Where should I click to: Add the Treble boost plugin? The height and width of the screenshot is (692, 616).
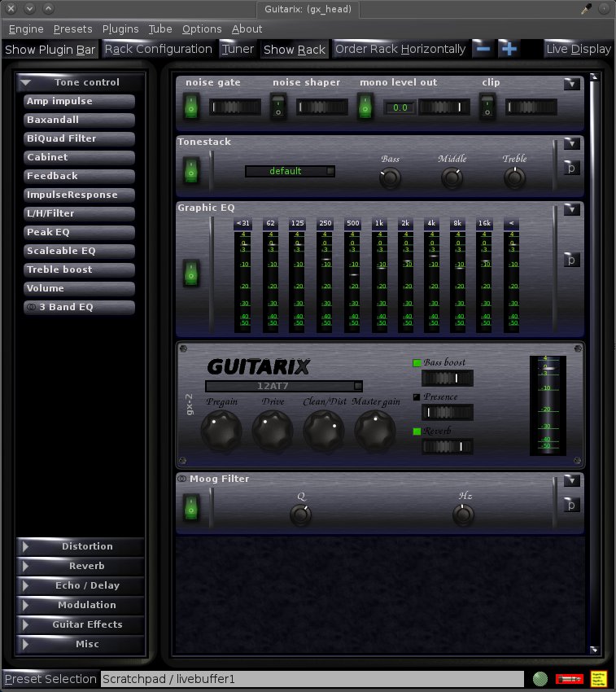pos(79,269)
